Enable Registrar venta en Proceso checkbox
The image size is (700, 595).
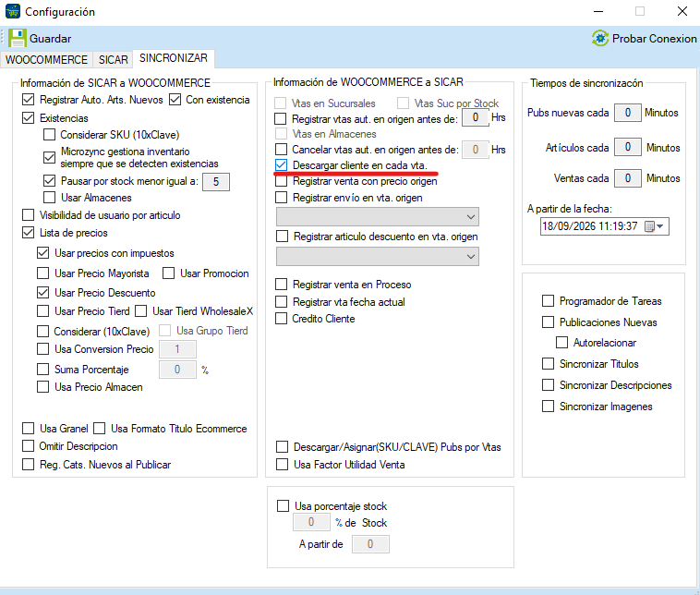point(281,285)
